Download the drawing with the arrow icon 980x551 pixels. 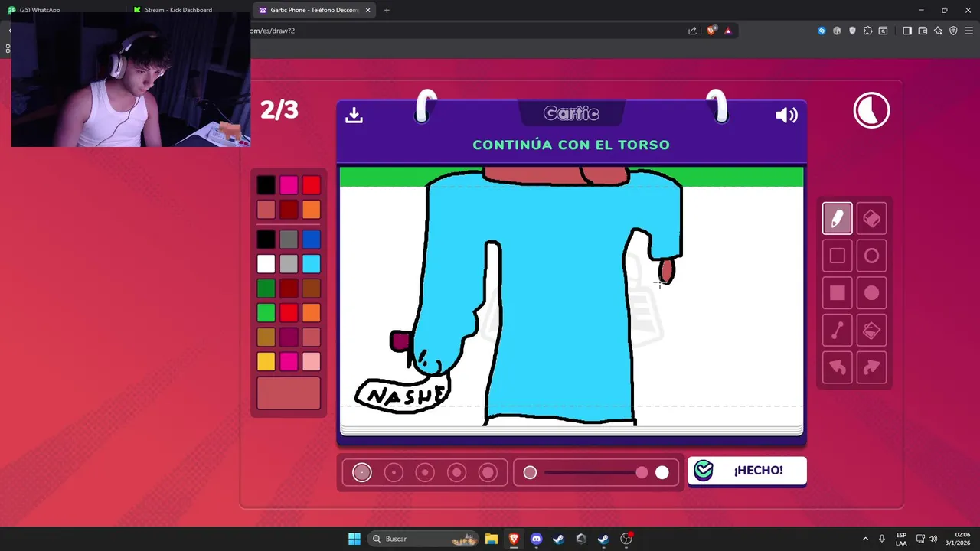coord(354,115)
